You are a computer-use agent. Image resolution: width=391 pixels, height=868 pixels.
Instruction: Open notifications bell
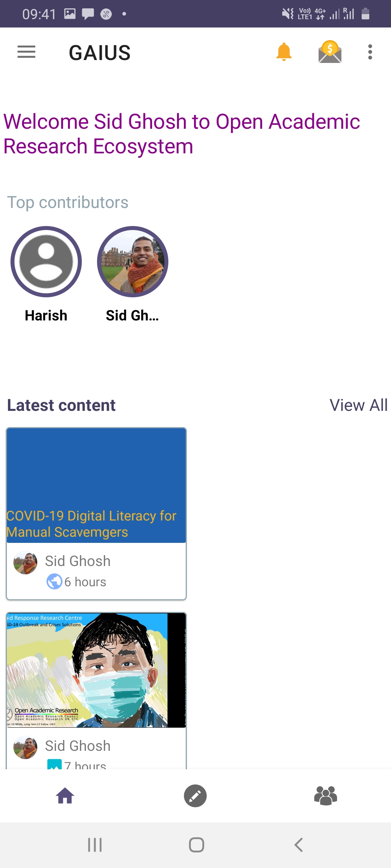[284, 52]
